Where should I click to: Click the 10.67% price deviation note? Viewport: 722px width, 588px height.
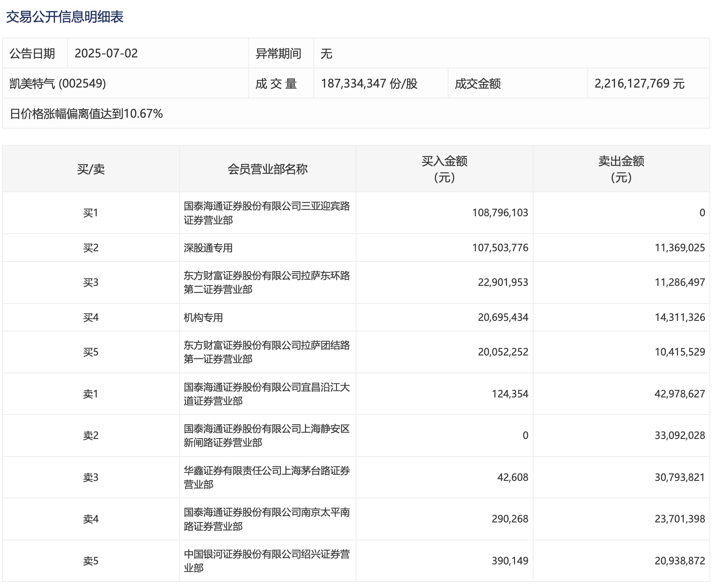tap(86, 114)
